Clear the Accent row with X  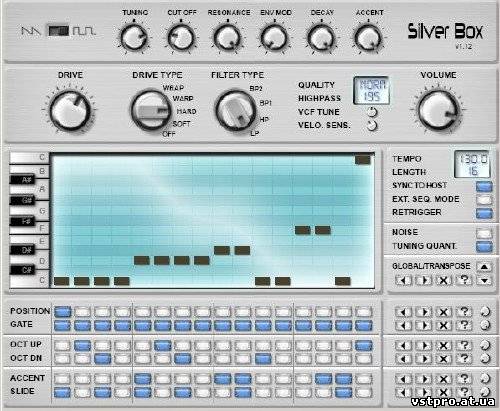444,379
